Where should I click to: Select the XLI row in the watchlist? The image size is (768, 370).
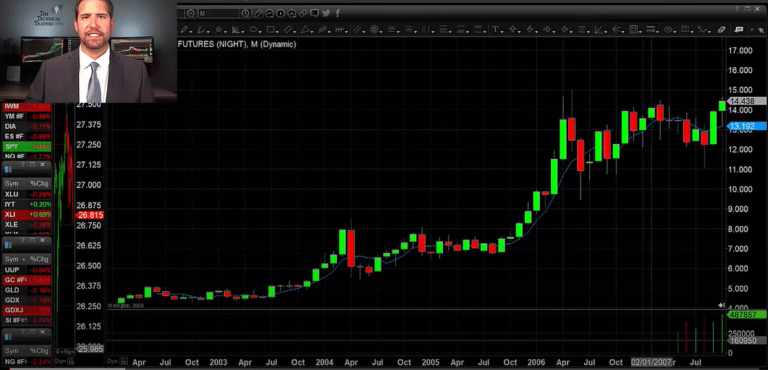pyautogui.click(x=26, y=215)
